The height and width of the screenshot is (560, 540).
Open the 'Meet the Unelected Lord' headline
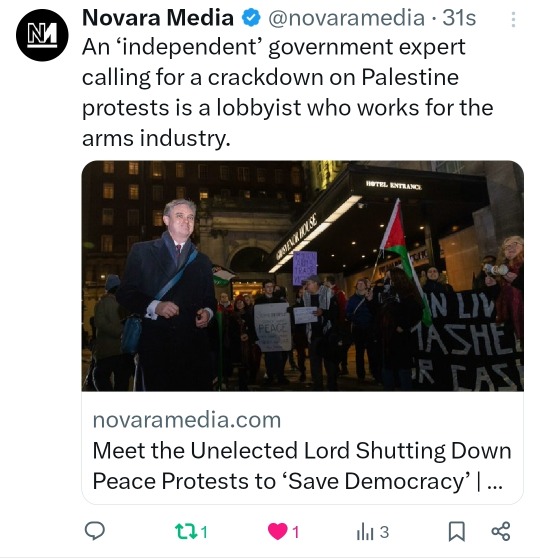click(x=302, y=466)
